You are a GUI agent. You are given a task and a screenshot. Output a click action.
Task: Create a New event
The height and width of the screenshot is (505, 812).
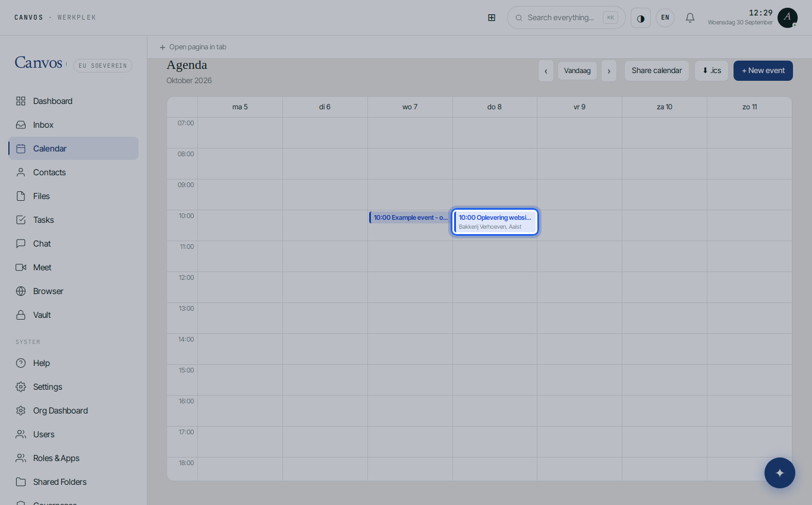pyautogui.click(x=763, y=71)
